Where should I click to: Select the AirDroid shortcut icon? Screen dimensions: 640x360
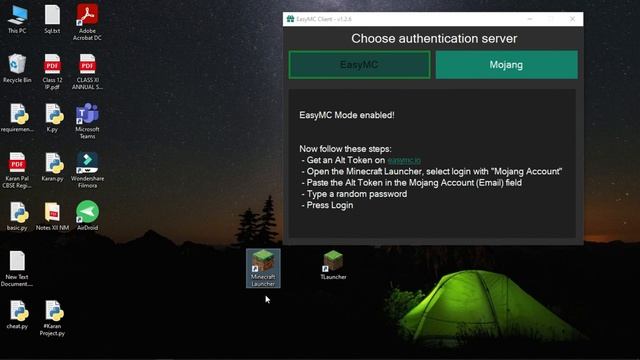87,216
